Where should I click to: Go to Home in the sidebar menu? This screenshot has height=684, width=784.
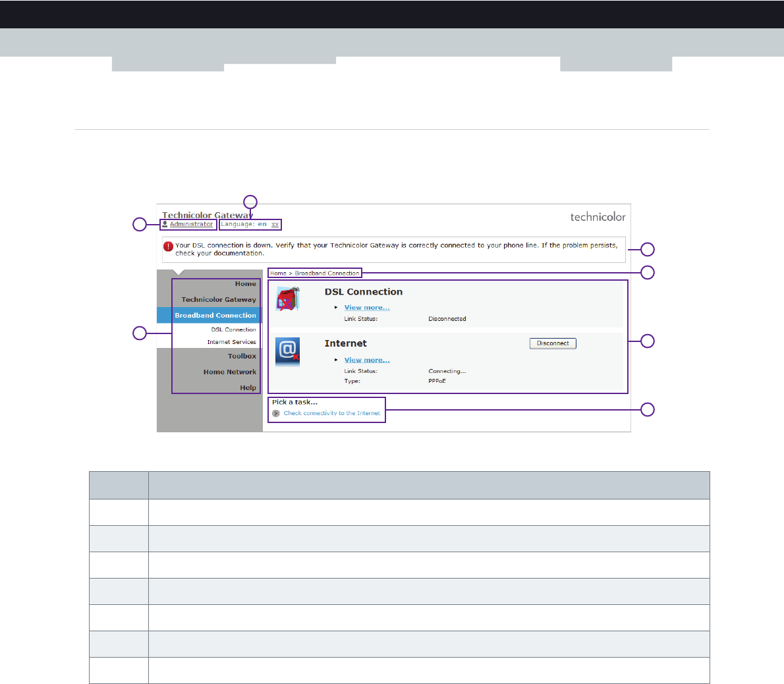click(246, 283)
